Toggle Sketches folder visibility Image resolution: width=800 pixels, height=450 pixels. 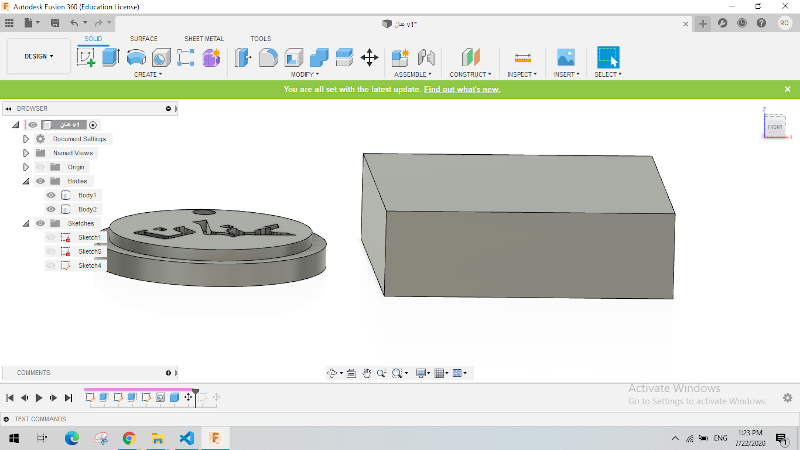point(40,223)
